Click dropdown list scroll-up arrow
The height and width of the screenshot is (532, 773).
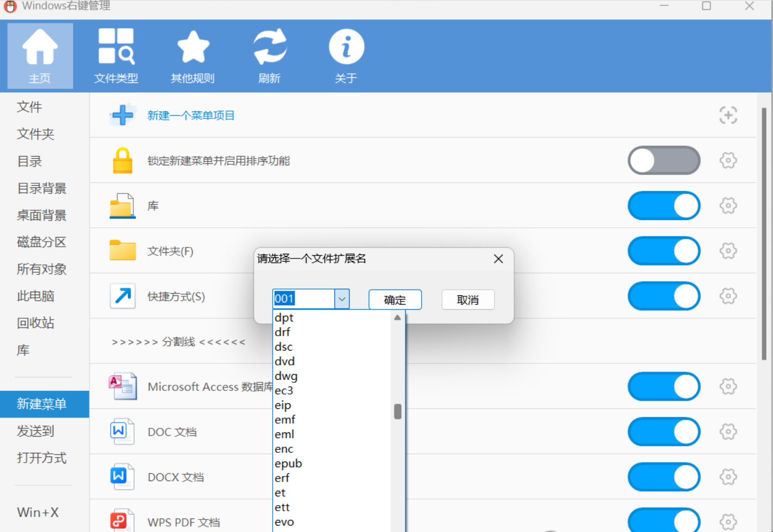(x=397, y=318)
